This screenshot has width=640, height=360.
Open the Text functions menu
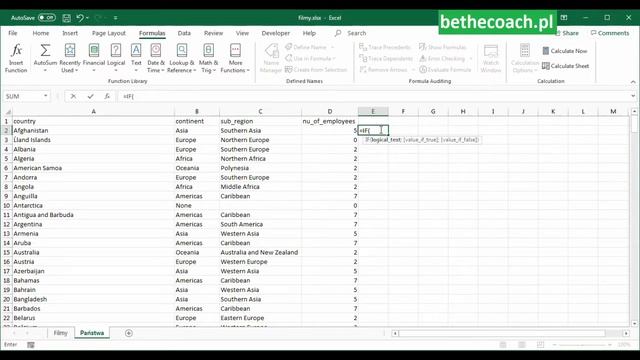pos(136,58)
